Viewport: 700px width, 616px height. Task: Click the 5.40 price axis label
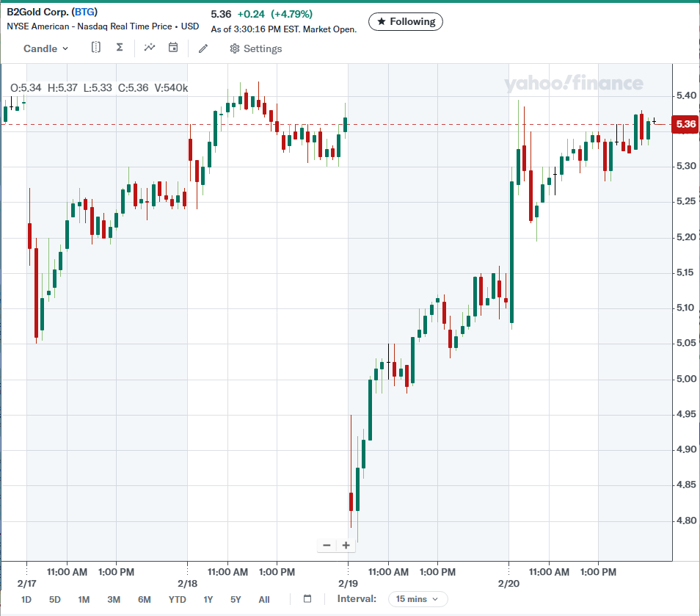coord(686,95)
